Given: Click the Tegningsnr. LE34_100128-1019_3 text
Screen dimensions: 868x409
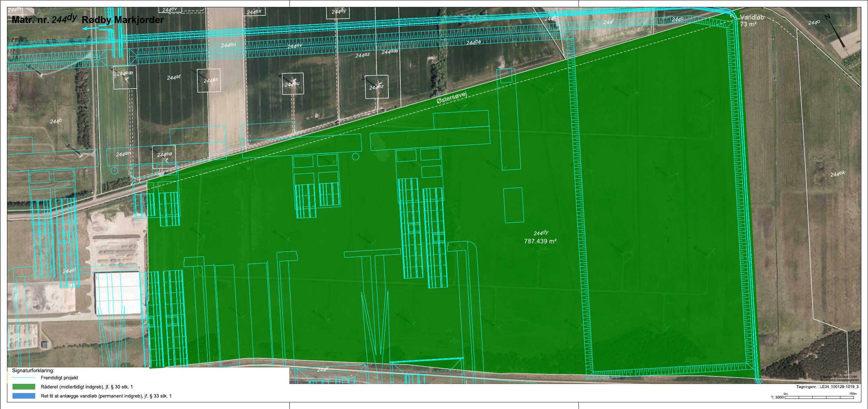Looking at the screenshot, I should [827, 387].
